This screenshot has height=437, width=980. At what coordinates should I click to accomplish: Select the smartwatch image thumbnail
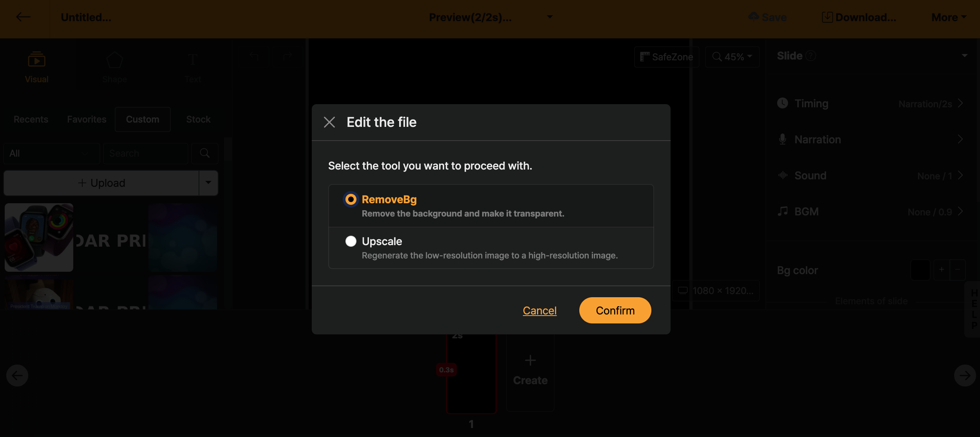(x=39, y=237)
